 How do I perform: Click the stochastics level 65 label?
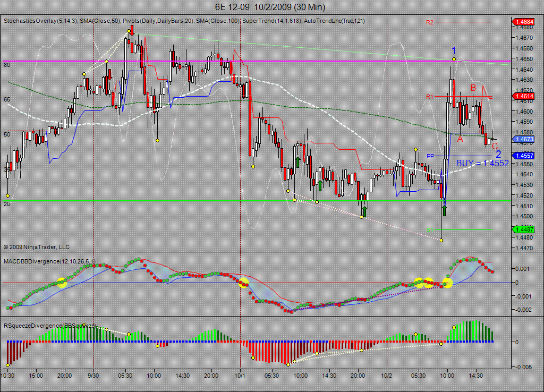[7, 99]
